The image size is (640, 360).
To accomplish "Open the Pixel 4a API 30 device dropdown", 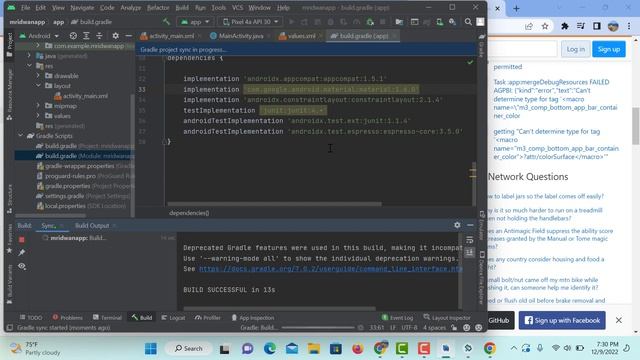I will click(x=250, y=22).
